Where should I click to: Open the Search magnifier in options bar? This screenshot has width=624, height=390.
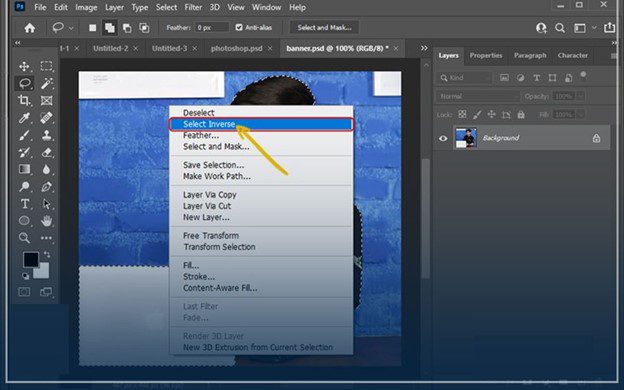560,28
